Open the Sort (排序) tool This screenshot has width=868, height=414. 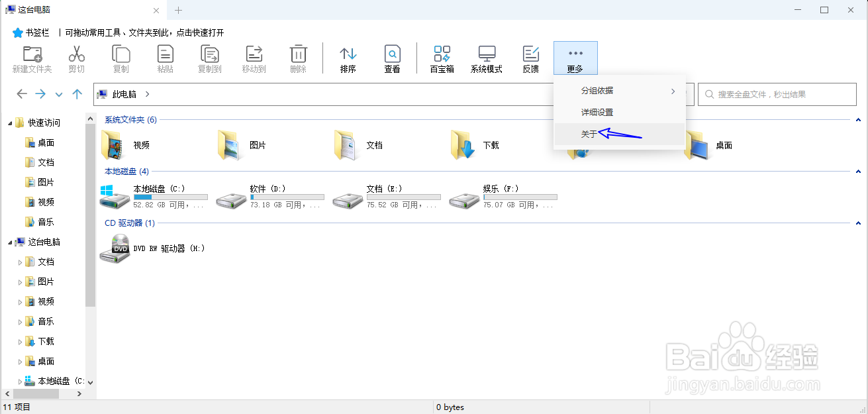click(348, 58)
